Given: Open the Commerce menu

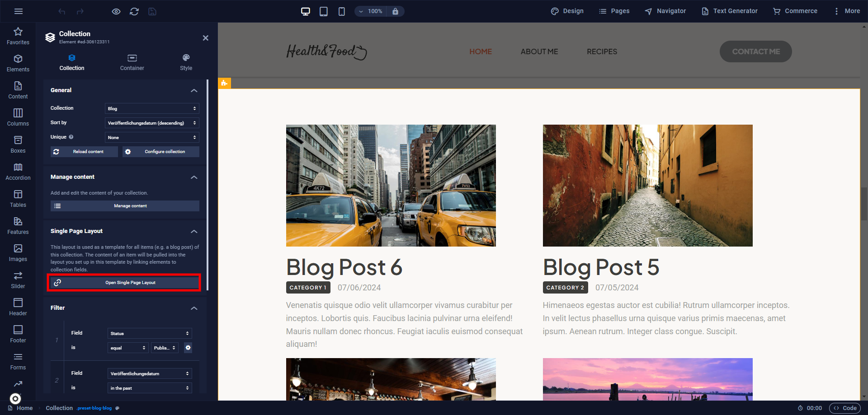Looking at the screenshot, I should tap(795, 11).
